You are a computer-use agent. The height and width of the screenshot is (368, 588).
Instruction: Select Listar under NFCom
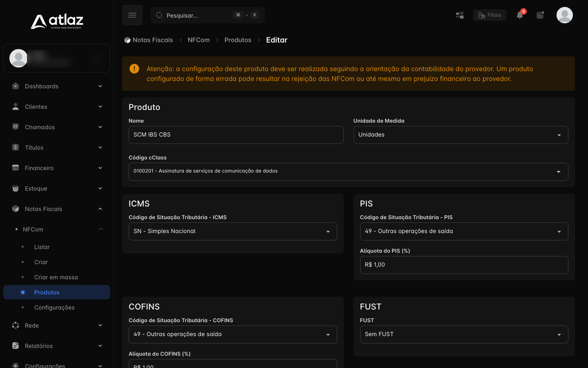(42, 247)
